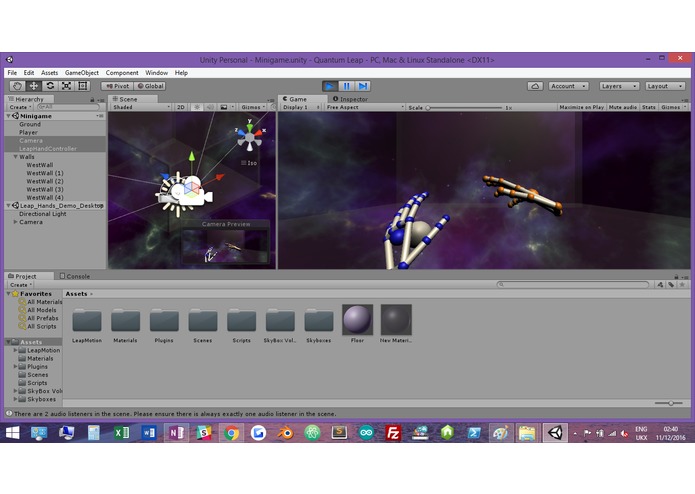The height and width of the screenshot is (494, 695).
Task: Switch to the Inspector tab
Action: tap(350, 99)
